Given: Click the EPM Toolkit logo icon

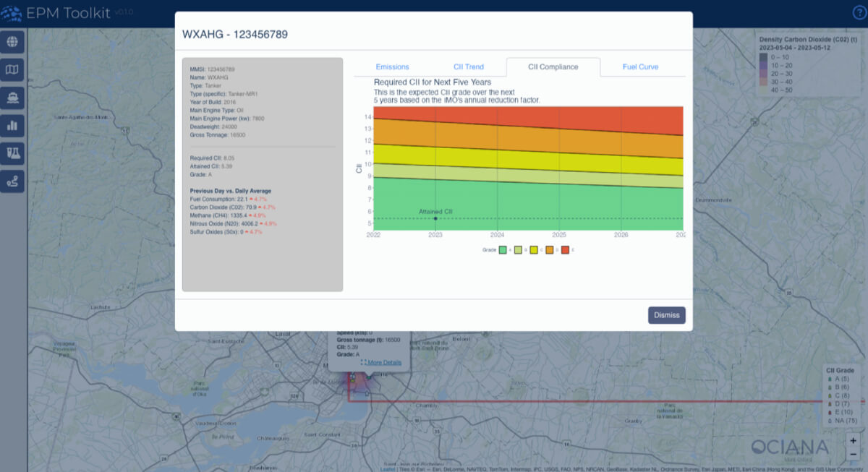Looking at the screenshot, I should pyautogui.click(x=12, y=14).
